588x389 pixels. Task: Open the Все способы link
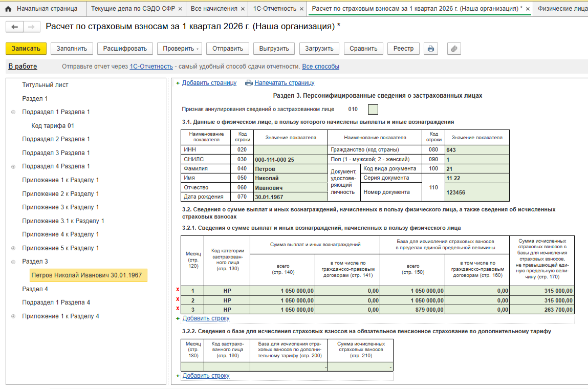click(320, 67)
